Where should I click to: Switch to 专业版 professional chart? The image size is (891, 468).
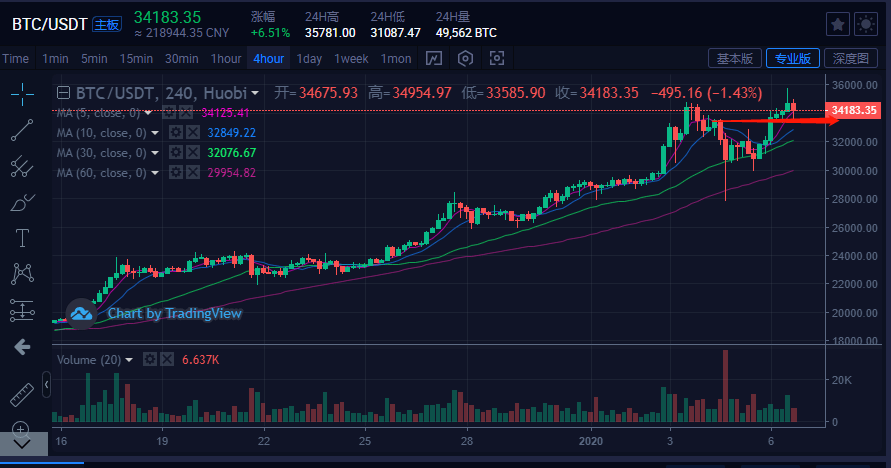pos(793,58)
